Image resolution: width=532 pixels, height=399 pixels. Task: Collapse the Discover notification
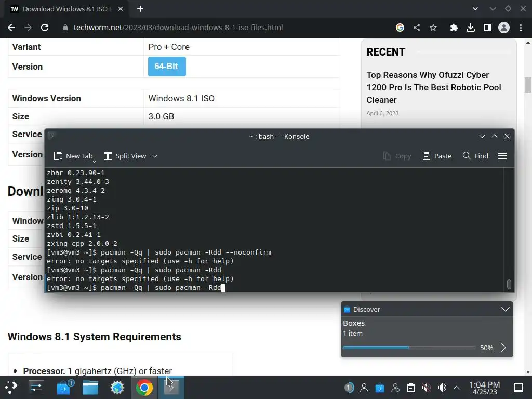[x=505, y=309]
